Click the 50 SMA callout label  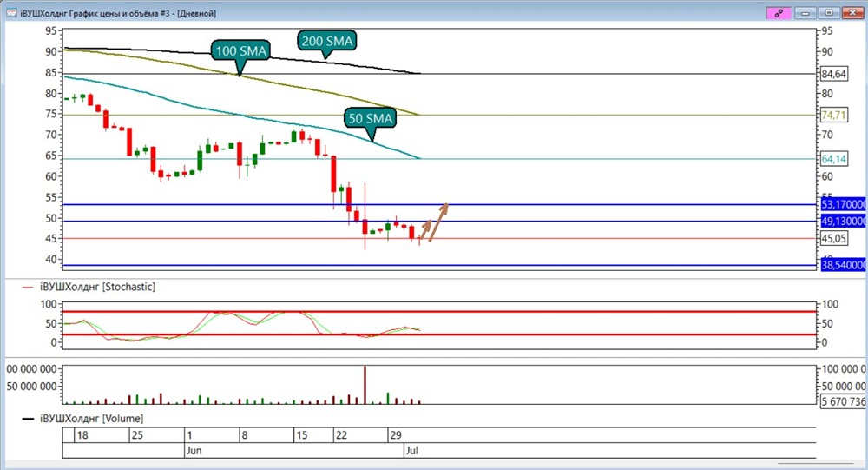370,118
